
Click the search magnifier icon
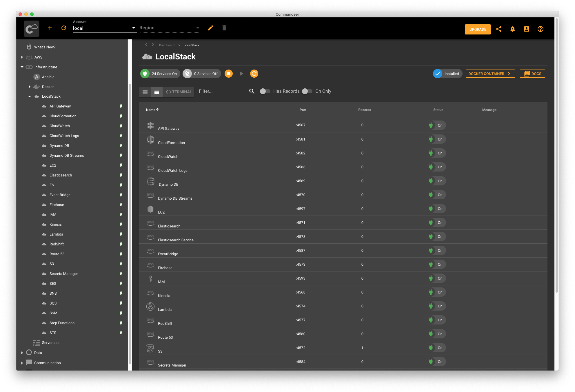[x=252, y=91]
